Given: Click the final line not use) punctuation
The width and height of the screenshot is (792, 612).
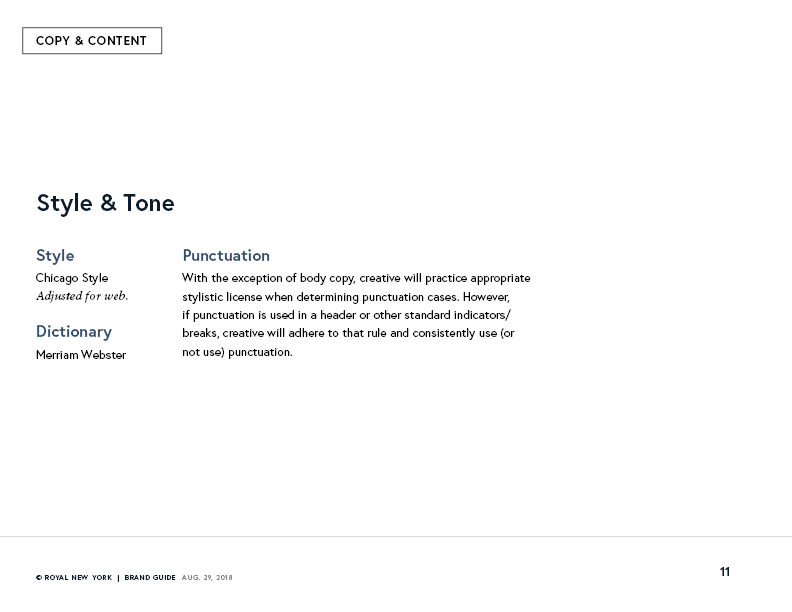Looking at the screenshot, I should pos(237,352).
